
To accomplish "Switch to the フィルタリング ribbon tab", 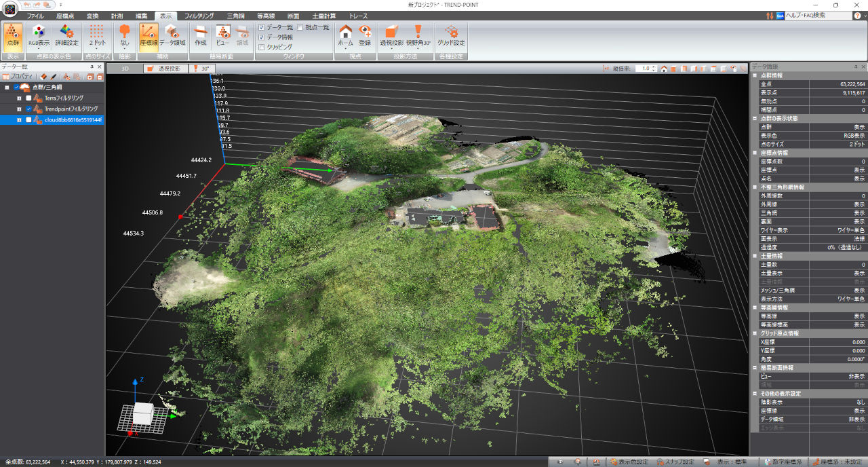I will tap(199, 15).
